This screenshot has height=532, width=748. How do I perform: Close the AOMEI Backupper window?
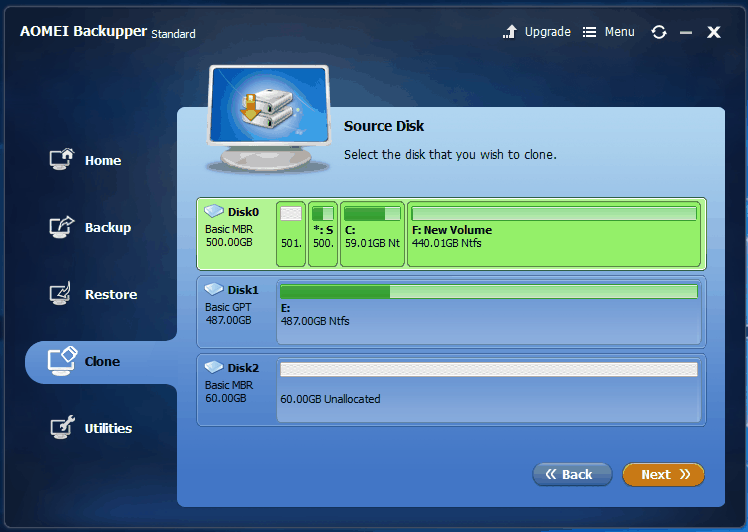(714, 32)
